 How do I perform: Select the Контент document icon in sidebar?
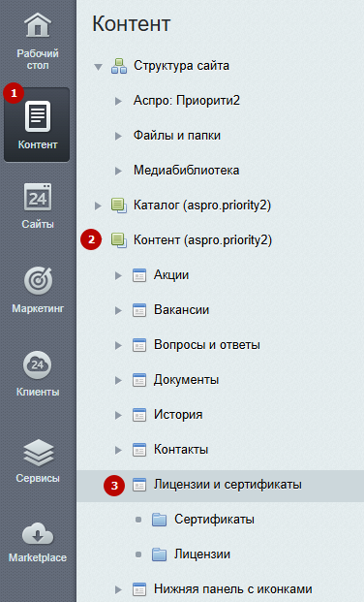coord(38,116)
